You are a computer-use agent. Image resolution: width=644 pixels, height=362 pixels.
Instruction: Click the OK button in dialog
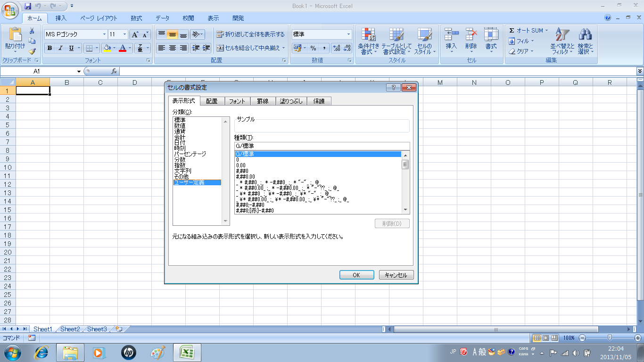(x=356, y=275)
